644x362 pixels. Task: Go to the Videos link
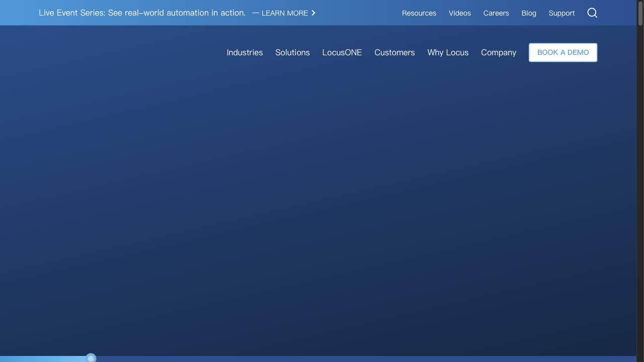tap(460, 13)
